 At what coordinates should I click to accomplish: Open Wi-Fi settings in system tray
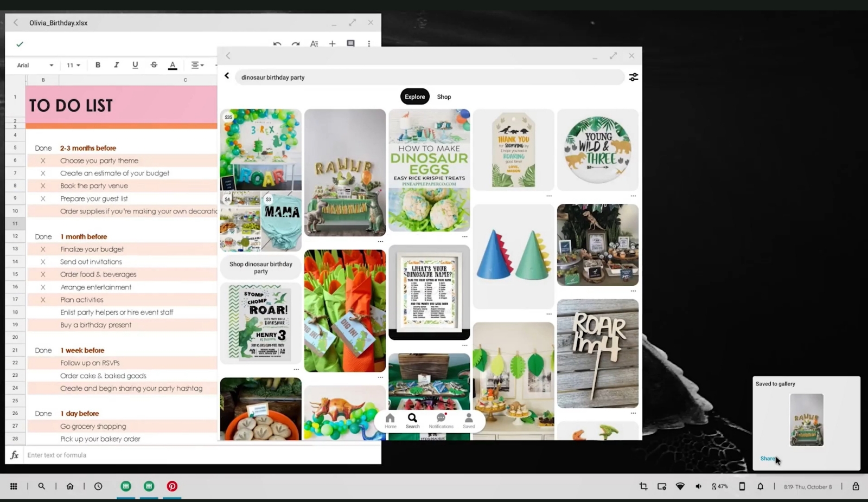point(680,486)
